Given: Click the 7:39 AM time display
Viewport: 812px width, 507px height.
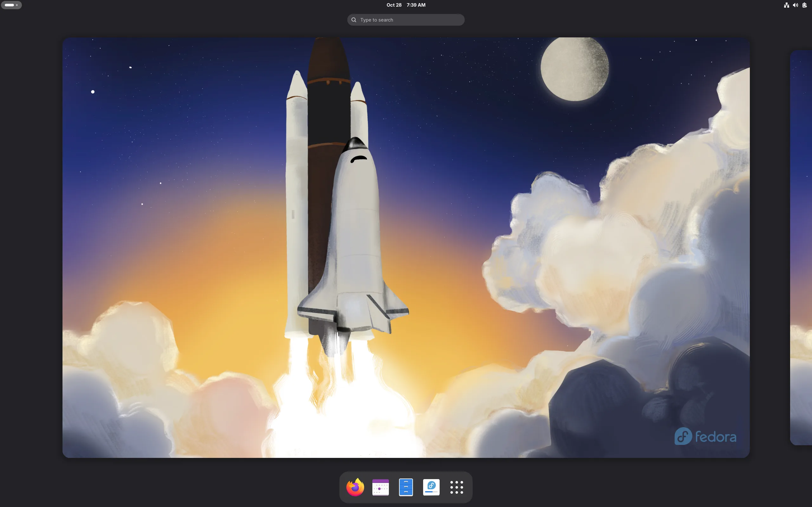Looking at the screenshot, I should [416, 5].
